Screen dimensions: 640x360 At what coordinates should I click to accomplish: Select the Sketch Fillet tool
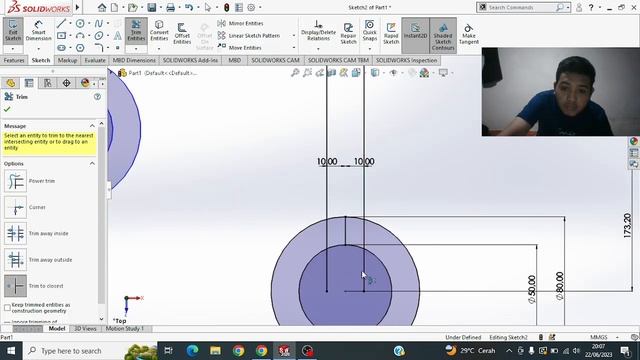[99, 48]
